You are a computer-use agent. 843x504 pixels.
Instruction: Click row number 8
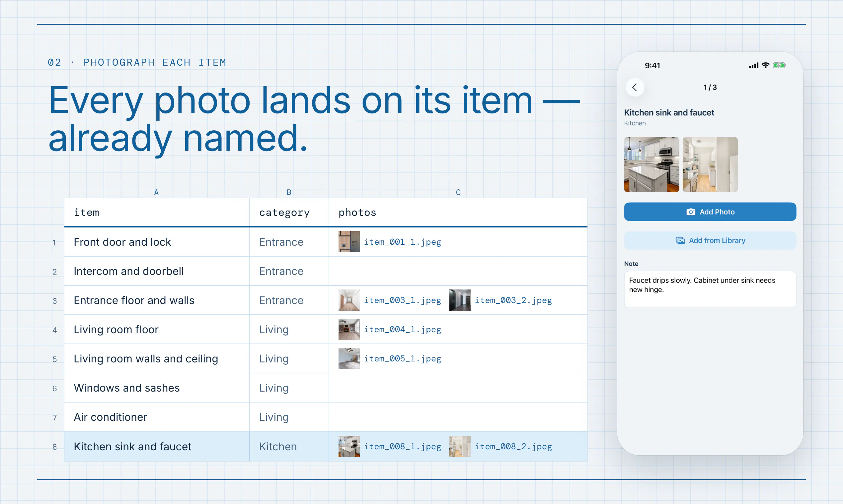click(55, 447)
